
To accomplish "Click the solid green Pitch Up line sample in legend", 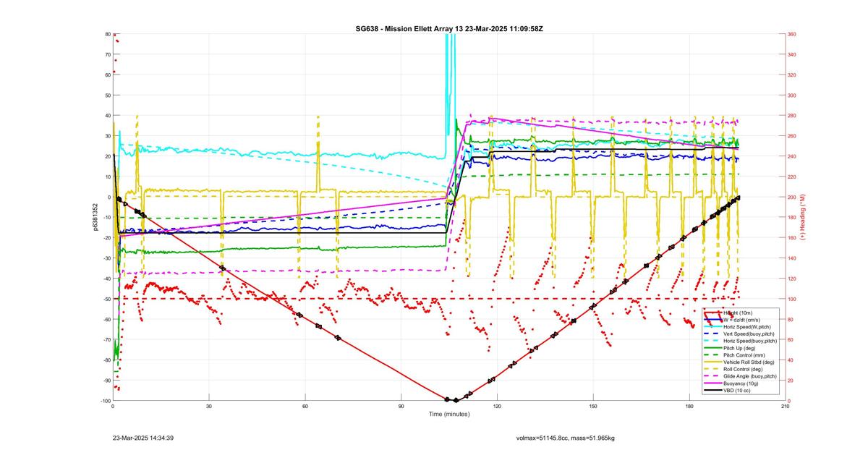I will click(713, 348).
